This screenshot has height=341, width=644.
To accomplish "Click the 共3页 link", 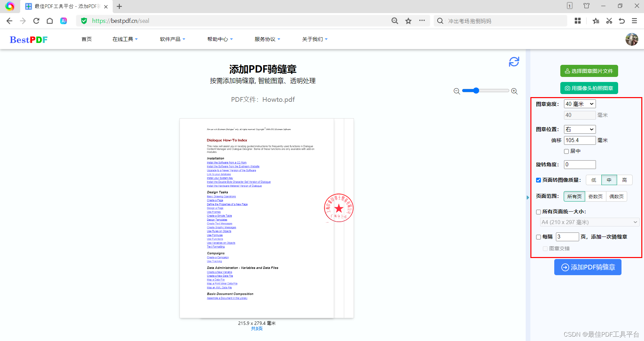I will pyautogui.click(x=257, y=329).
